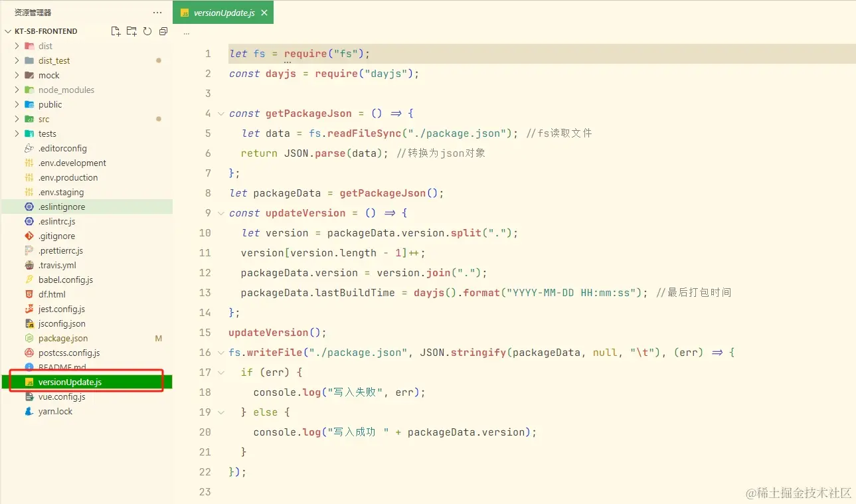Click the modified indicator next to package.json
Screen dimensions: 856x504
click(159, 338)
